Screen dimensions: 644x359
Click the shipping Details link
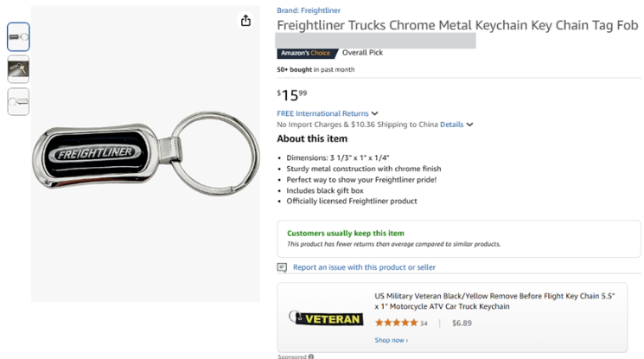452,125
